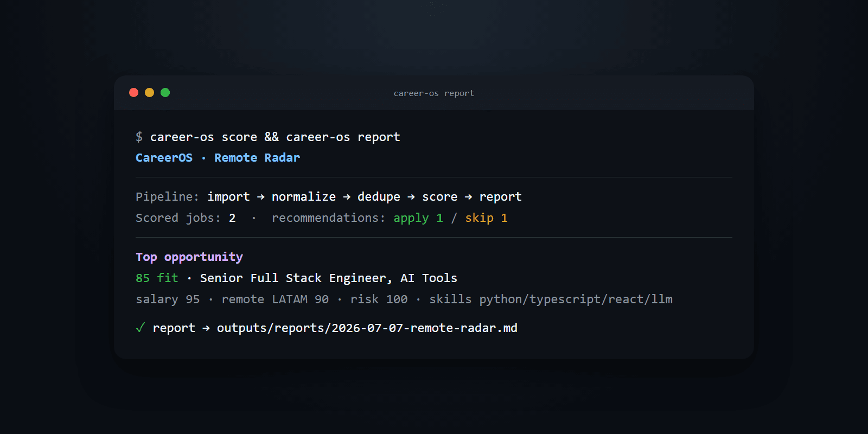Click the green 'apply 1' value
Viewport: 868px width, 434px height.
(x=418, y=218)
